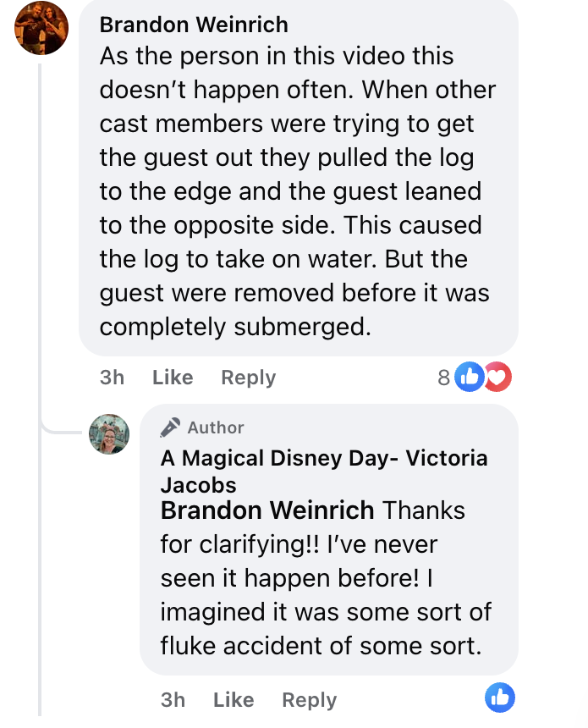Open the 3h timestamp on the author's reply

pyautogui.click(x=173, y=700)
